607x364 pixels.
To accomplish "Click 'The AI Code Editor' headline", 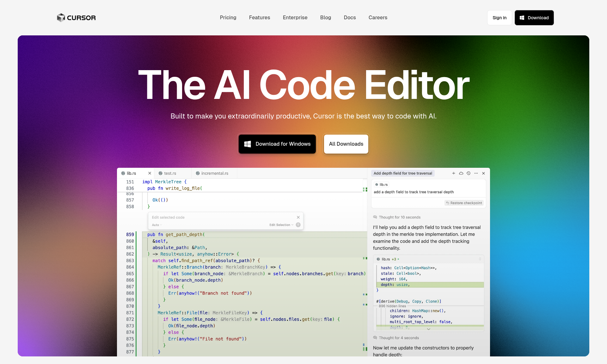I will point(303,85).
